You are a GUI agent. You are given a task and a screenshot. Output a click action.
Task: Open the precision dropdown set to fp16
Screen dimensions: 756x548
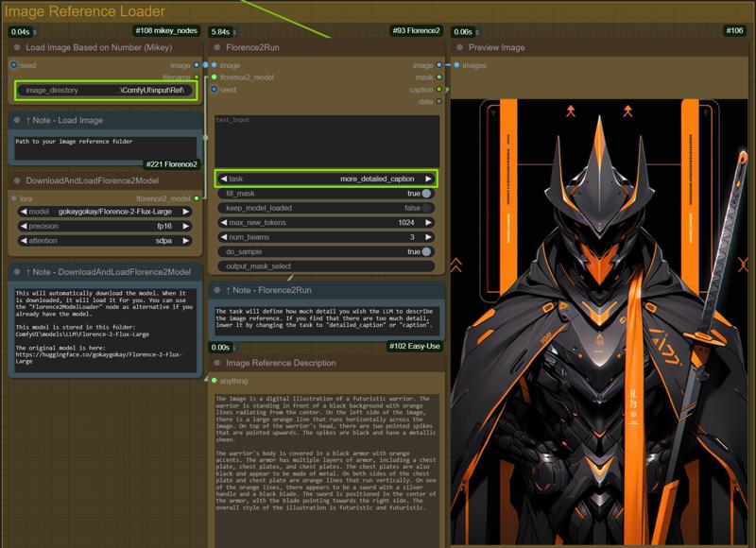pos(104,226)
